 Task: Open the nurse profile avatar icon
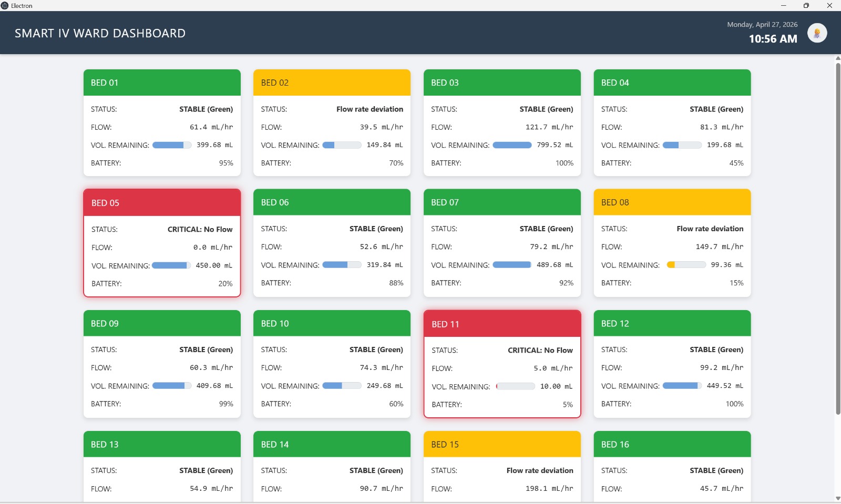click(x=816, y=33)
